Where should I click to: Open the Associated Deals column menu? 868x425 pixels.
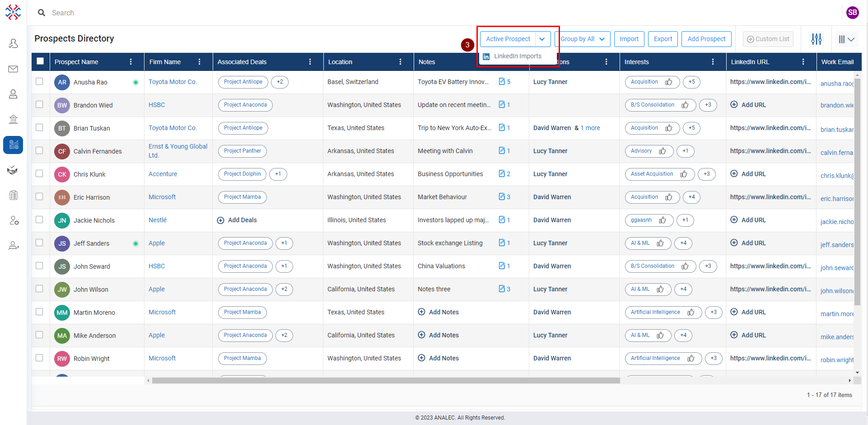310,62
